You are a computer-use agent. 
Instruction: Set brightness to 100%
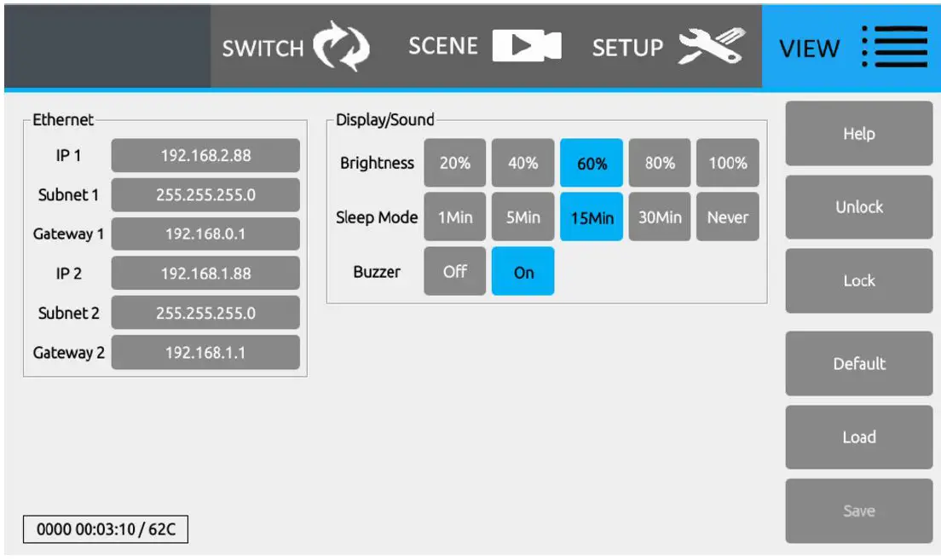coord(727,163)
